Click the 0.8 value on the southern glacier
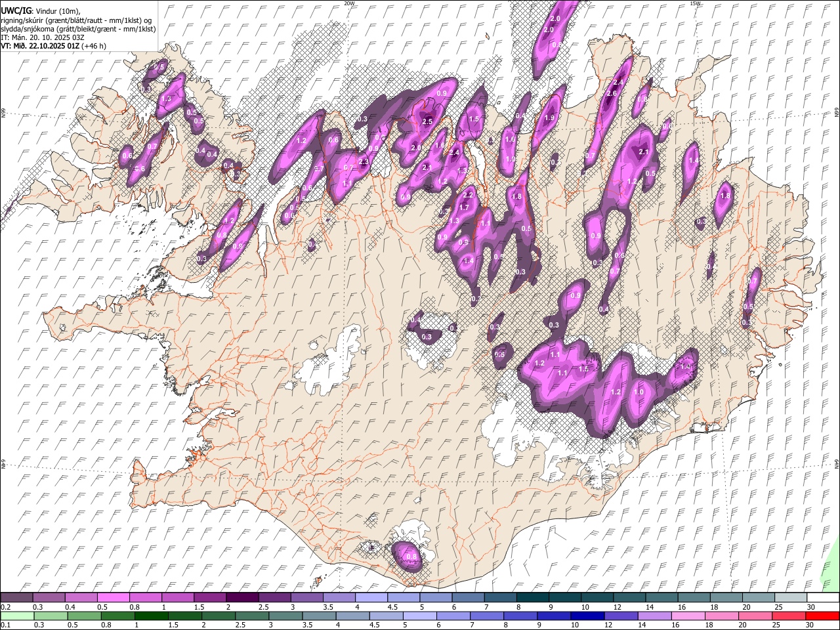The image size is (840, 630). click(412, 556)
